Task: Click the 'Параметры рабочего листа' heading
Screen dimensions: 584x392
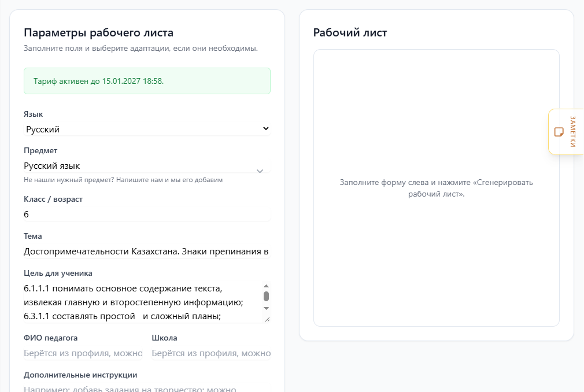Action: pyautogui.click(x=99, y=33)
